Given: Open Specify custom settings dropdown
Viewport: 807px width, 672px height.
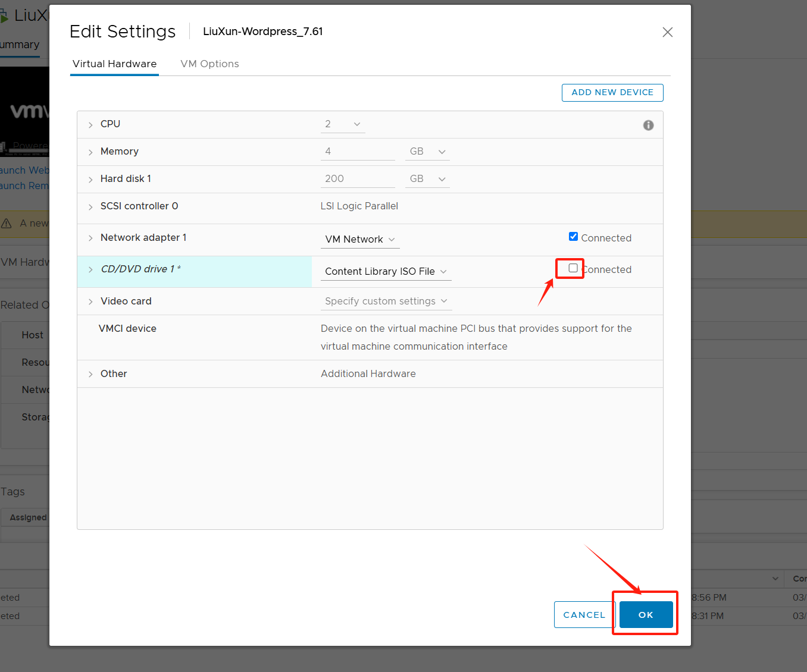Looking at the screenshot, I should tap(386, 302).
